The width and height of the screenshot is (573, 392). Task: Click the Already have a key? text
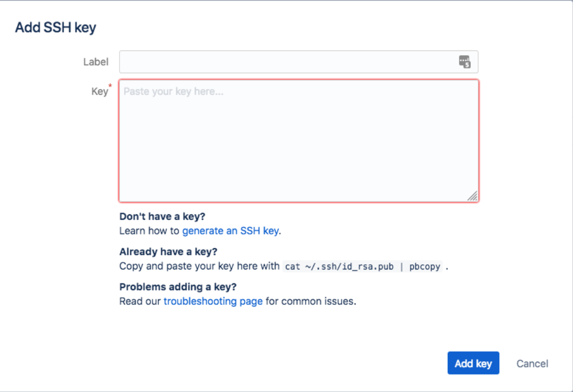[168, 252]
